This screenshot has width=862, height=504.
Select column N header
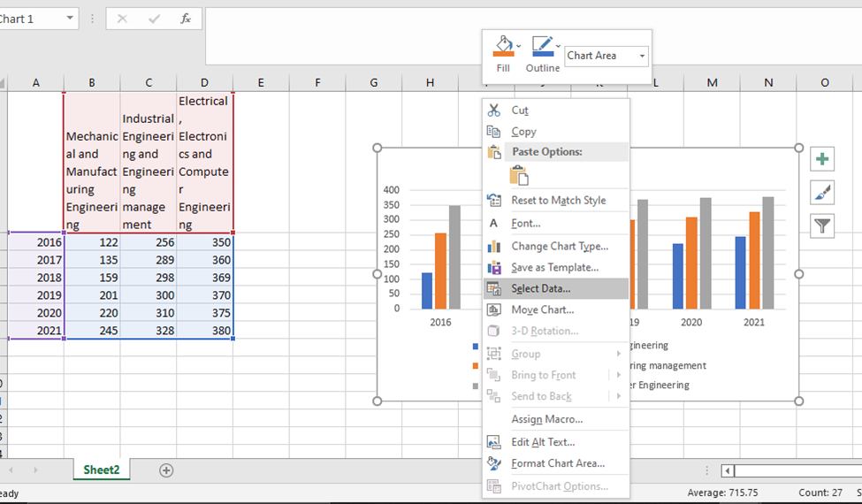(768, 82)
